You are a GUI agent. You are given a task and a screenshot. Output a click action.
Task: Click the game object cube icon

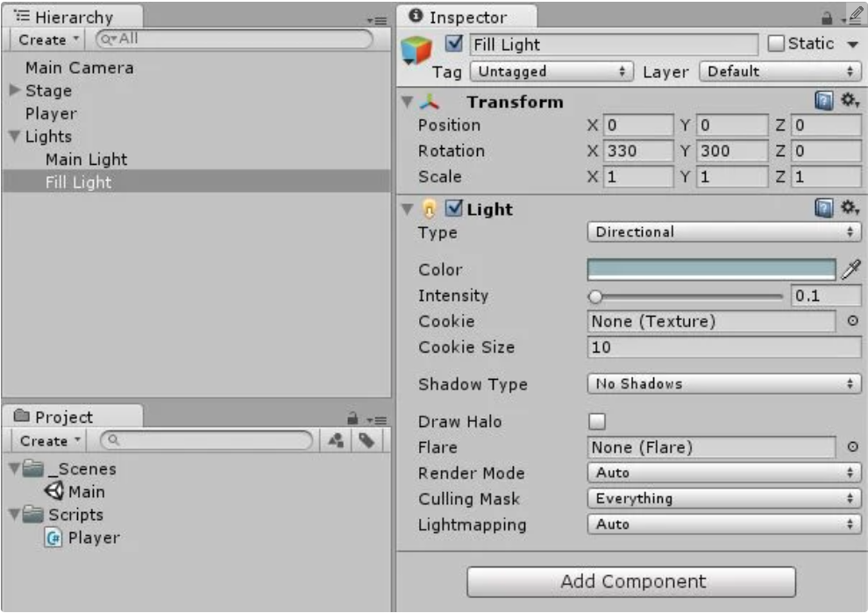[417, 52]
